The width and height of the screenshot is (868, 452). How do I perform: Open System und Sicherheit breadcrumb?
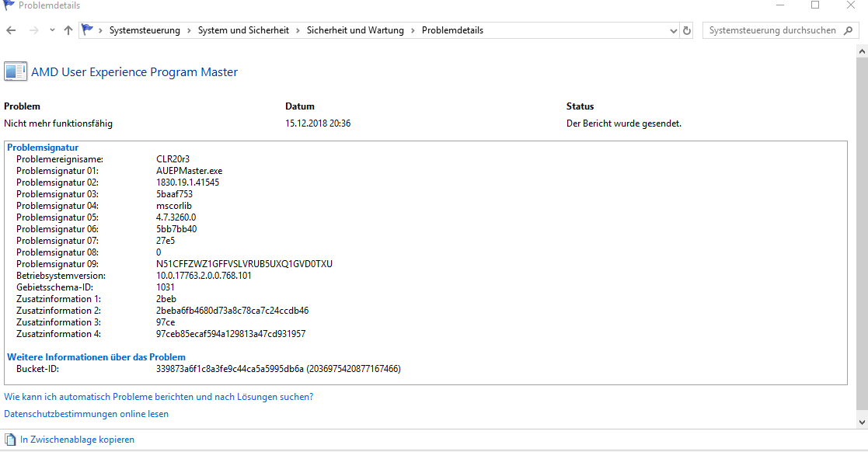point(243,30)
